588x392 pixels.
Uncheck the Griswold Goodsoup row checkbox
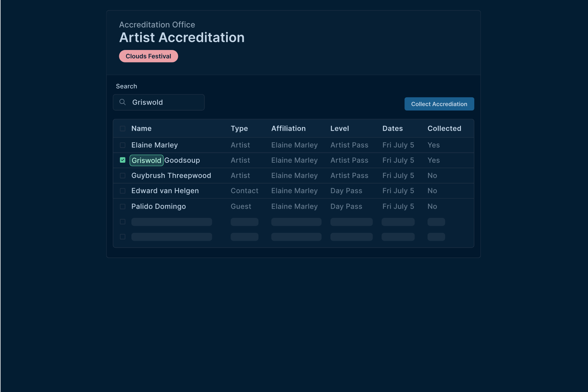click(122, 160)
